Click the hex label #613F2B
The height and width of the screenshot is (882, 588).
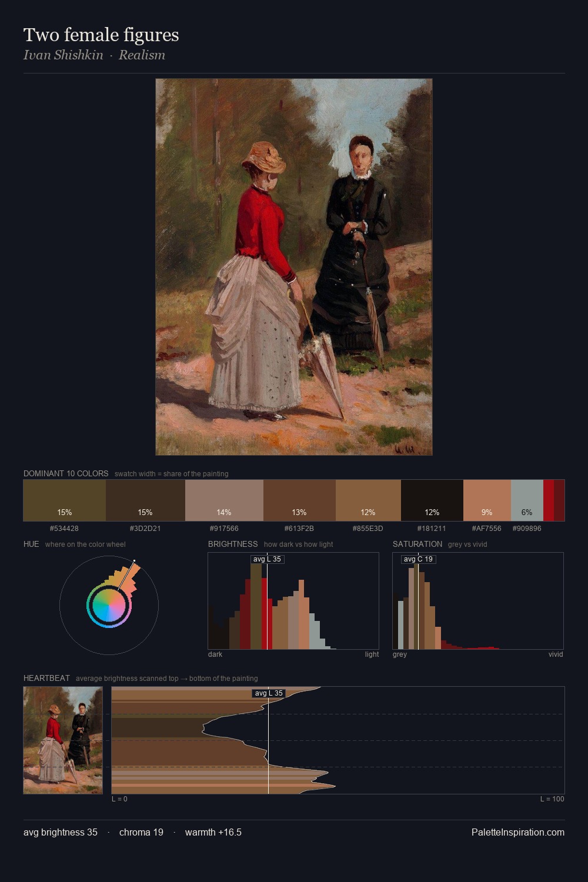(299, 529)
